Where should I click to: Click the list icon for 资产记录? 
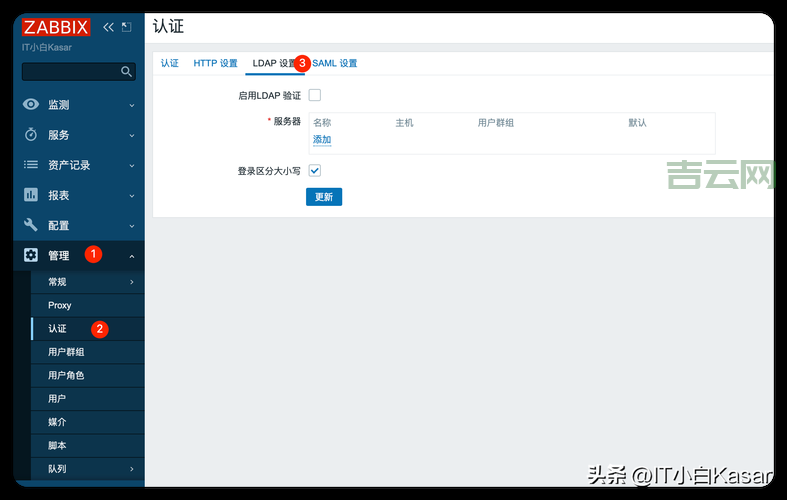pyautogui.click(x=31, y=165)
